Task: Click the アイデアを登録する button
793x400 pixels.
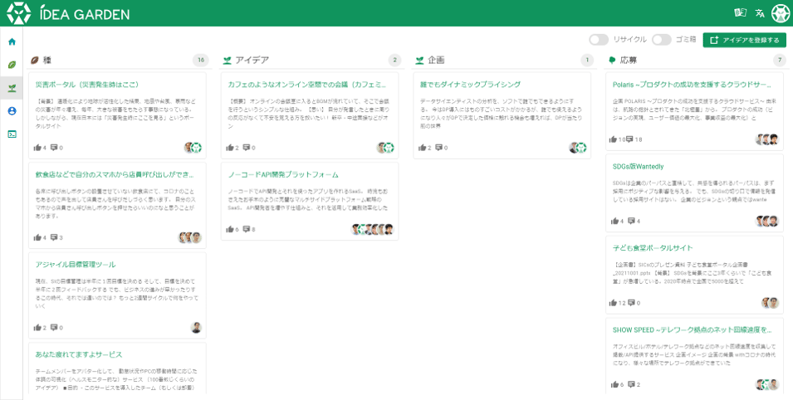Action: 745,40
